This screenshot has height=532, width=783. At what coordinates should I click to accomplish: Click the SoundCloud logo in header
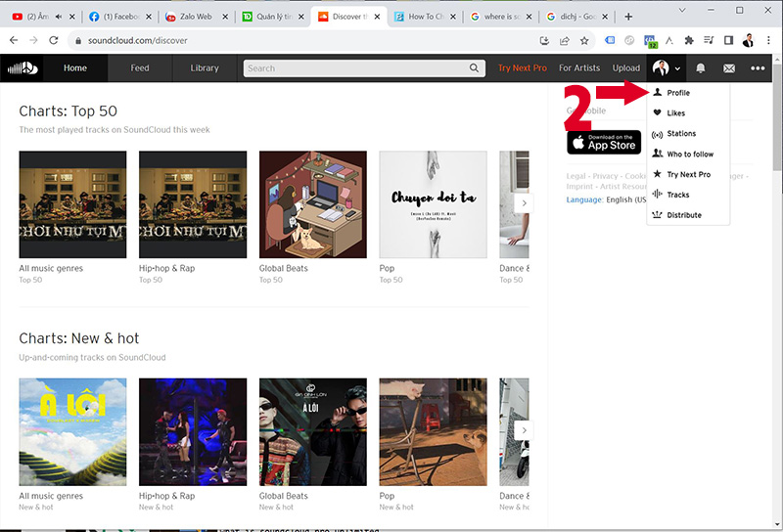[x=21, y=68]
